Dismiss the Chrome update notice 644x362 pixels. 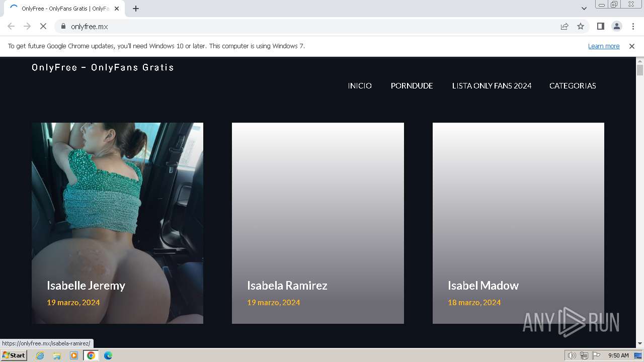(x=632, y=46)
